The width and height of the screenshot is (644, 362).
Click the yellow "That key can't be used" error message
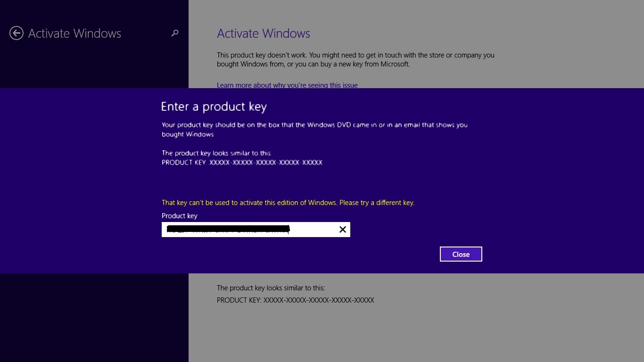pos(288,203)
